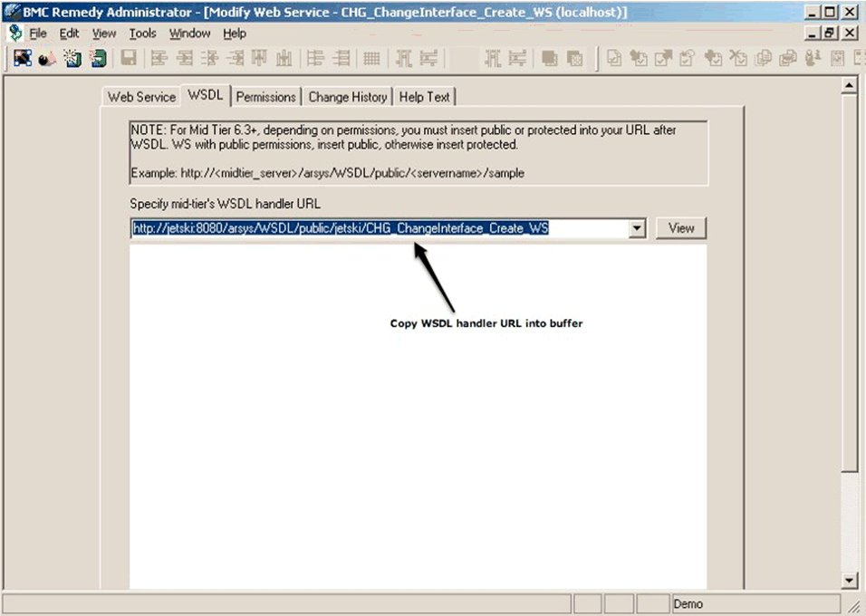
Task: Open the File menu
Action: coord(37,34)
